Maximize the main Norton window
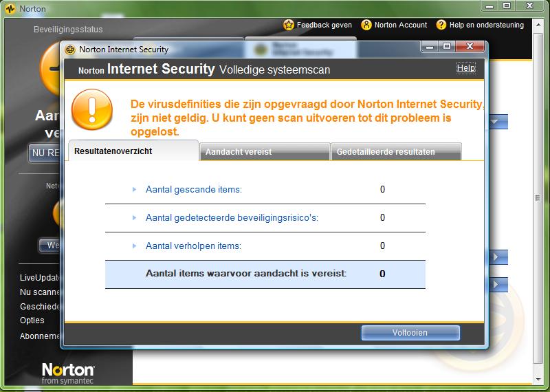Screen dimensions: 550x392 [x=507, y=6]
